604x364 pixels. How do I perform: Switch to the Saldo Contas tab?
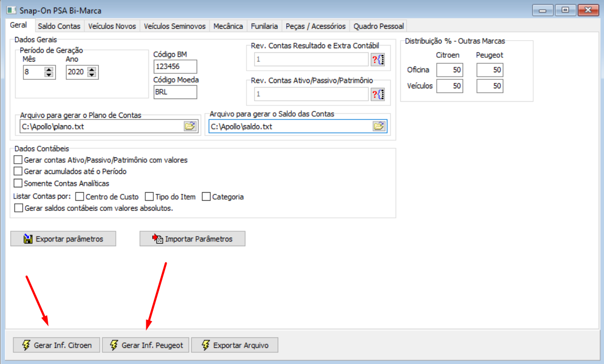click(x=59, y=26)
